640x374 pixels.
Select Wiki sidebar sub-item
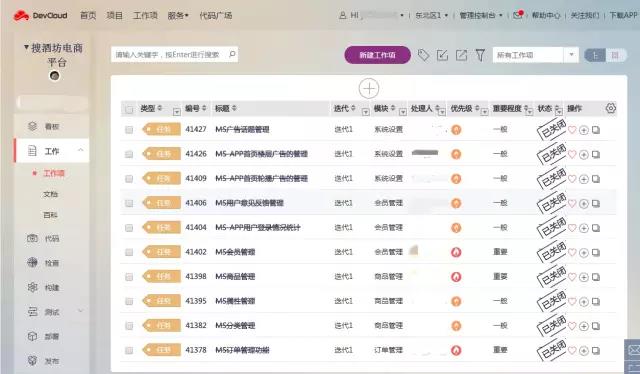pyautogui.click(x=51, y=215)
